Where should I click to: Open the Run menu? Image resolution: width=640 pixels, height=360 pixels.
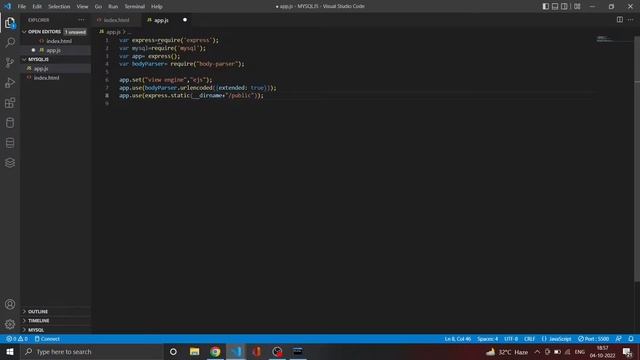point(113,7)
